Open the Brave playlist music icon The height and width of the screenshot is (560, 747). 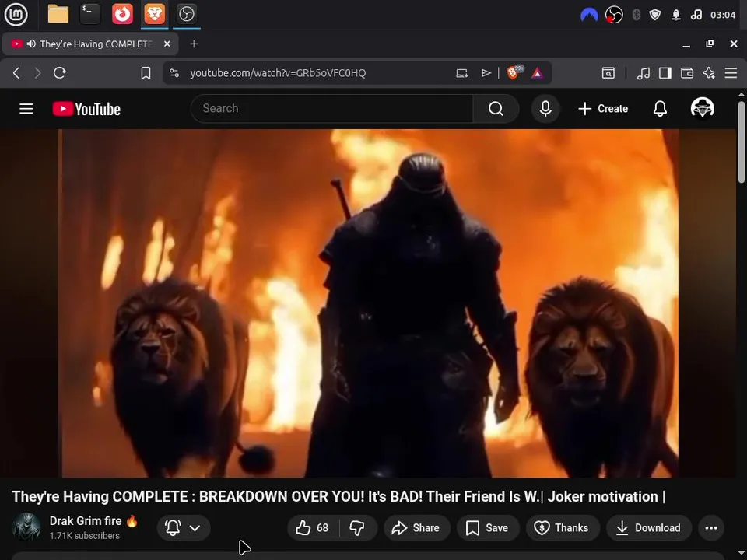pyautogui.click(x=644, y=73)
